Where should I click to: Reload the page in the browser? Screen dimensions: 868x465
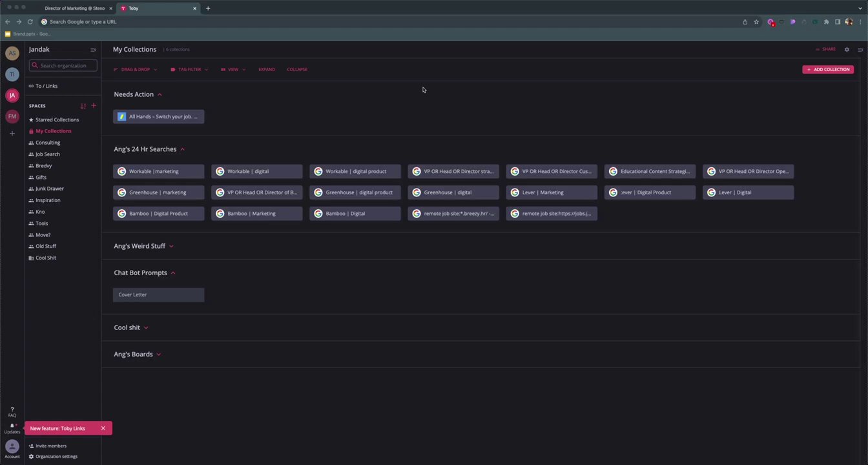click(x=30, y=22)
